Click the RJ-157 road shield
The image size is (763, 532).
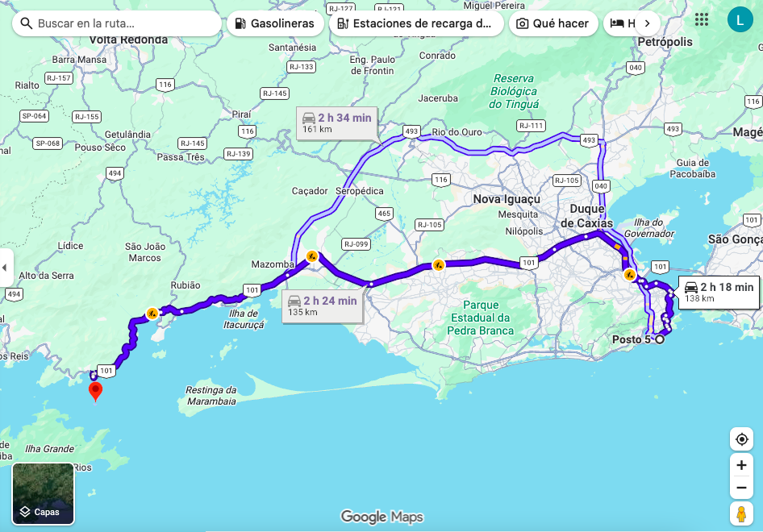point(58,78)
